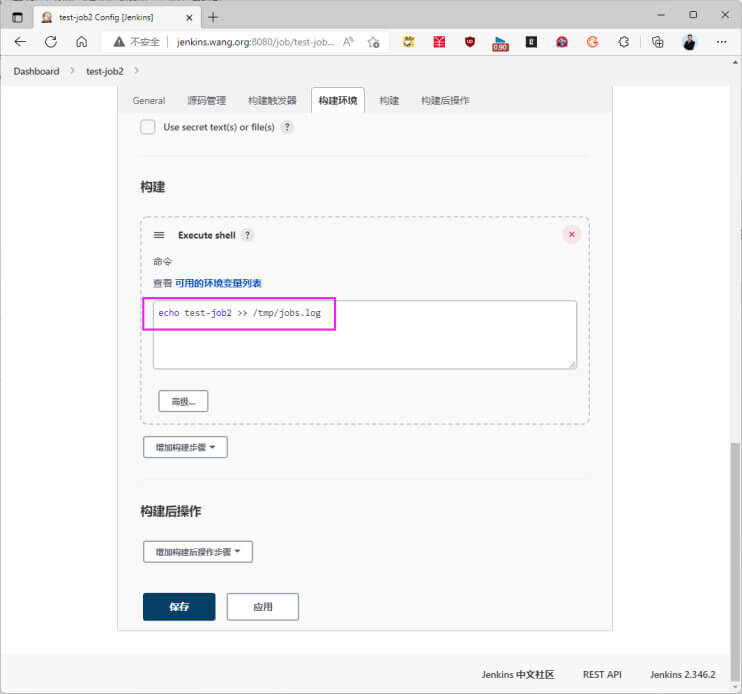Open Jenkins 中文社区 footer link
The image size is (742, 694).
(x=518, y=675)
